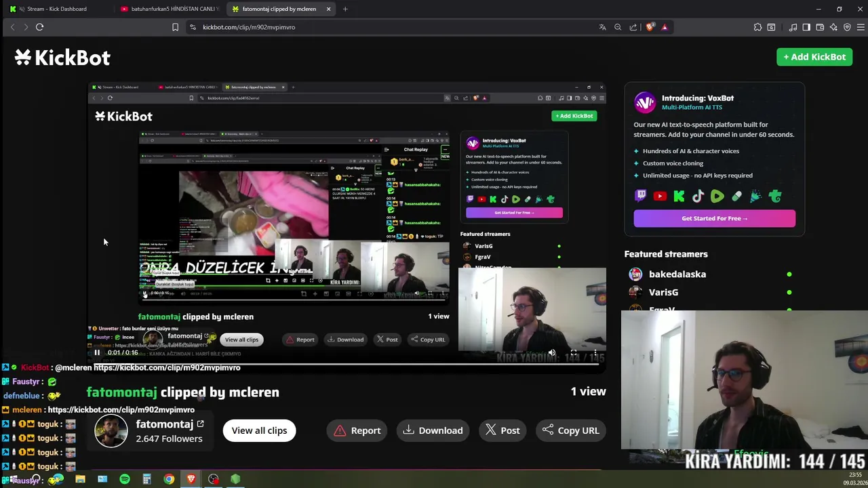The image size is (868, 488).
Task: Select the green play-arrow platform icon
Action: (717, 197)
